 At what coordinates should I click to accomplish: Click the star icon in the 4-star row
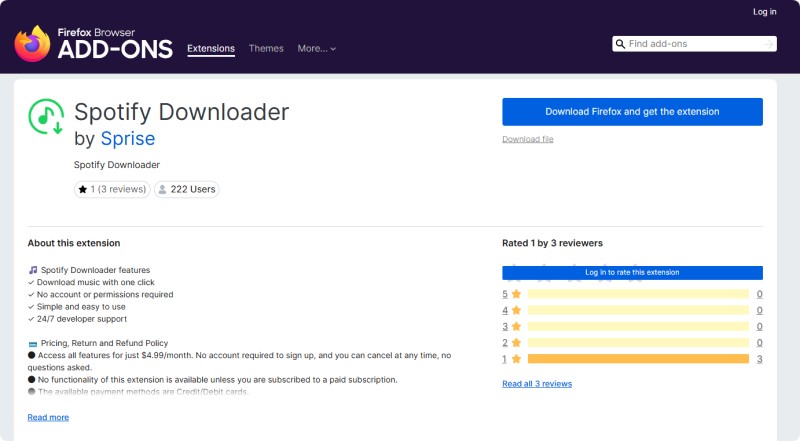tap(516, 310)
